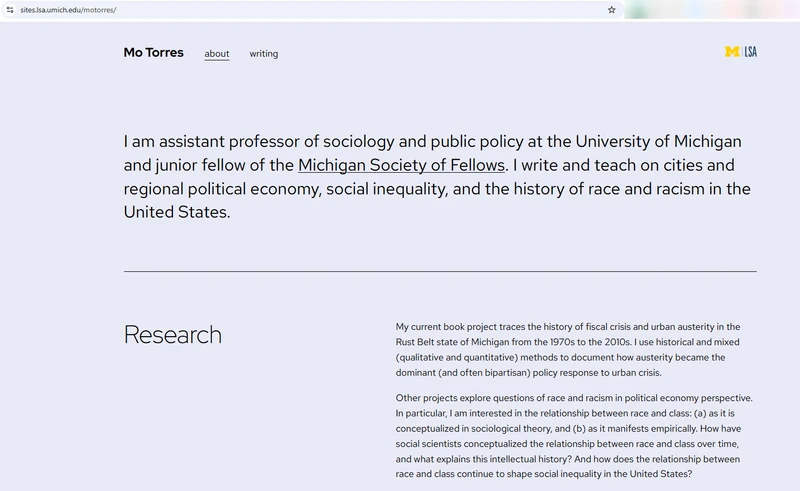Open the Mo Torres site title link
This screenshot has width=800, height=491.
(154, 53)
